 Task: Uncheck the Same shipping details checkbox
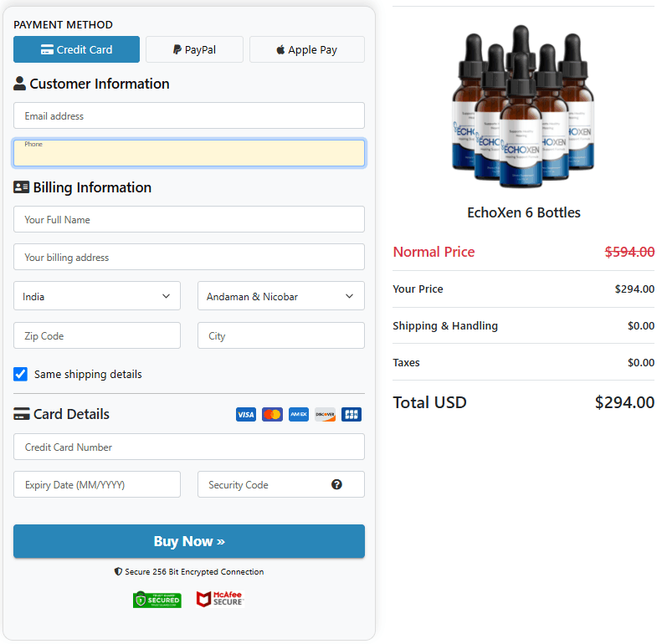click(21, 374)
